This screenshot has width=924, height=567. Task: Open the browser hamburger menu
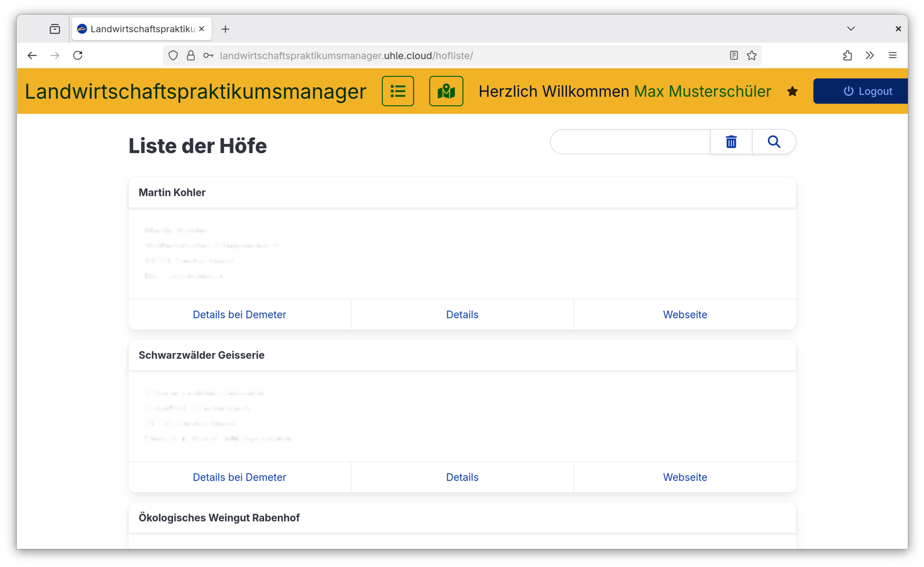tap(893, 55)
